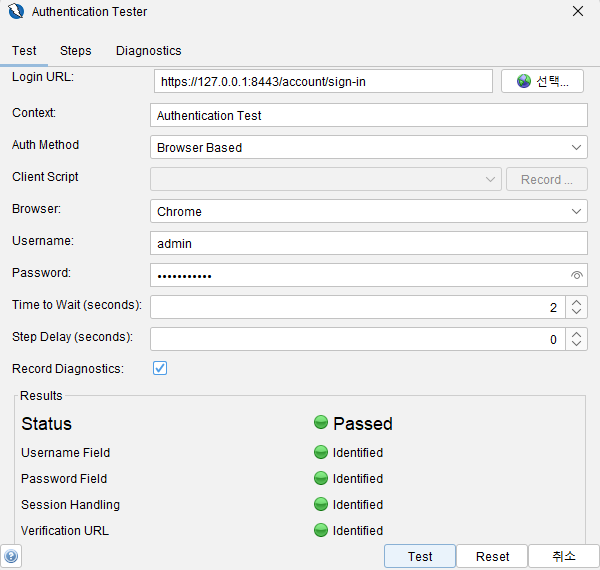Switch to the Steps tab

click(x=75, y=51)
